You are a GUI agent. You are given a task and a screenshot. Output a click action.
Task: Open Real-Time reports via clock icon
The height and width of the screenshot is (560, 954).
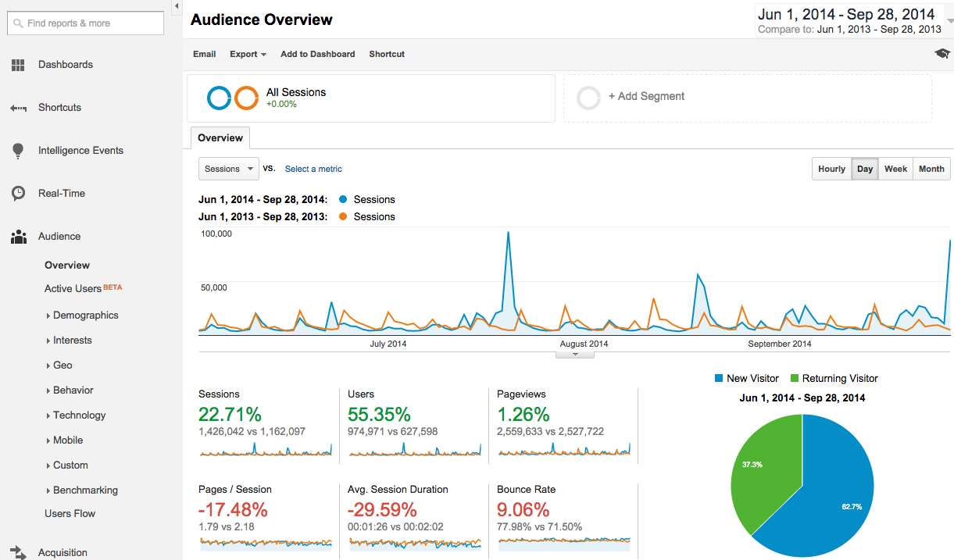(x=17, y=193)
